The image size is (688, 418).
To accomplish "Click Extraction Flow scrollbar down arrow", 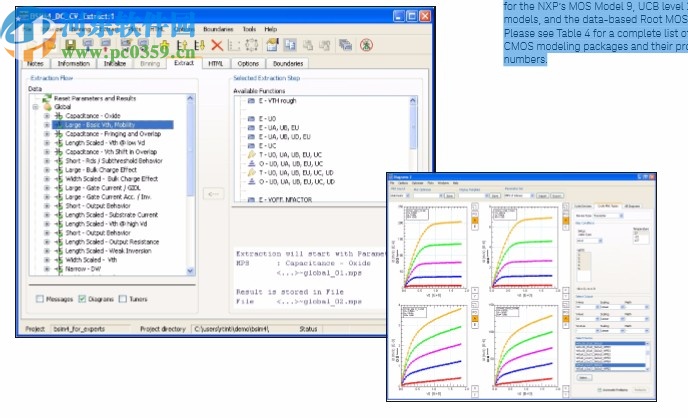I will [190, 271].
